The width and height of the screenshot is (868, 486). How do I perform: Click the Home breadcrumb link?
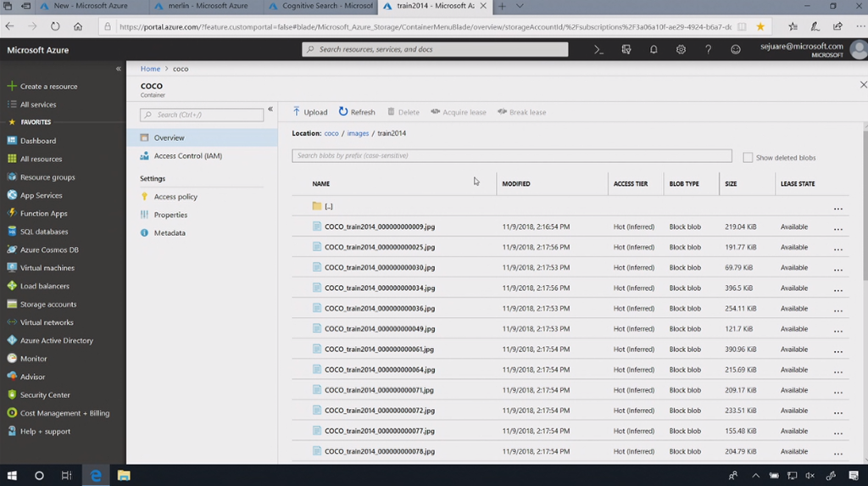(x=150, y=69)
